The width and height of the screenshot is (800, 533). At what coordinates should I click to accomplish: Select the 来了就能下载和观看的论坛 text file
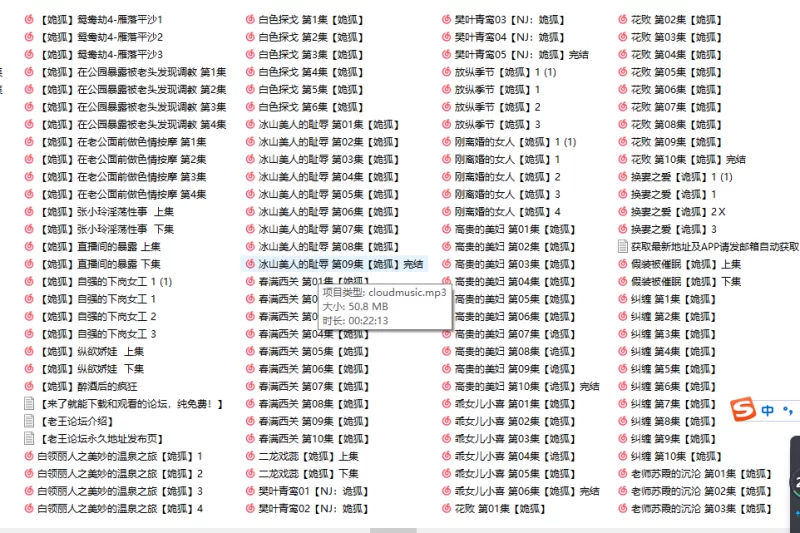click(x=132, y=404)
